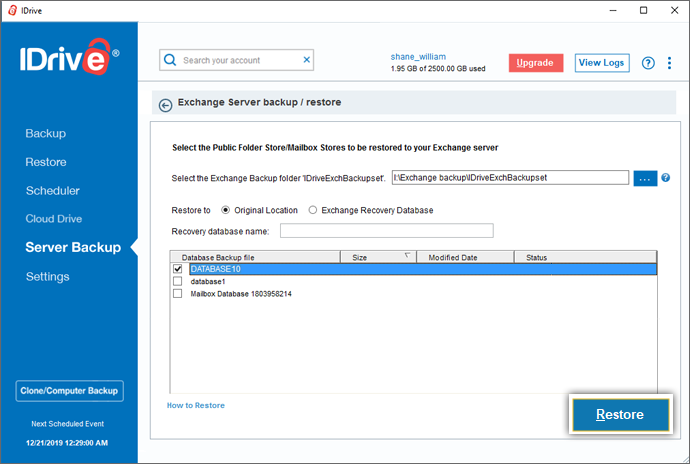Open Settings in the sidebar
Screen dimensions: 690x464
pyautogui.click(x=48, y=276)
